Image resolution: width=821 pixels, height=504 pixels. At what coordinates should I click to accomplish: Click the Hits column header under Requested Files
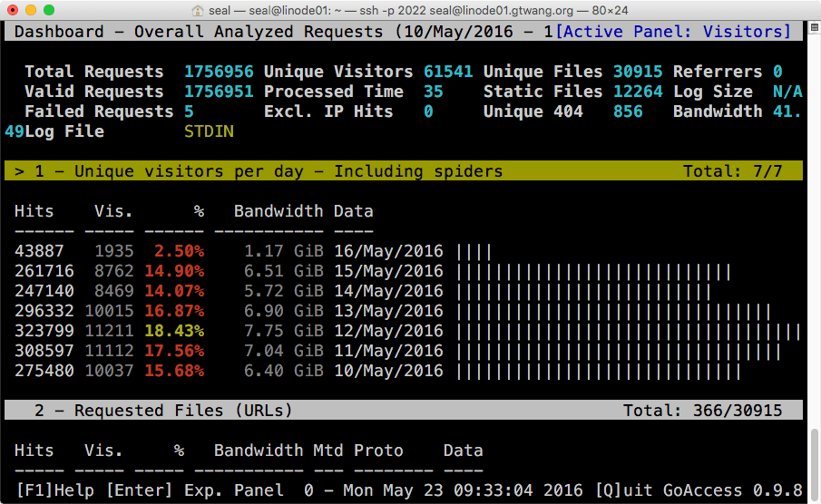pyautogui.click(x=34, y=451)
